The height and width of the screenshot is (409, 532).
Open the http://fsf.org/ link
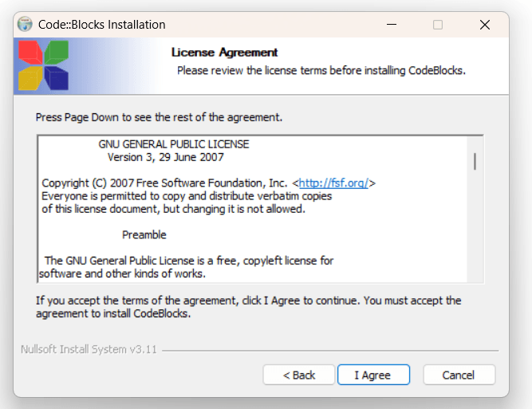point(333,183)
